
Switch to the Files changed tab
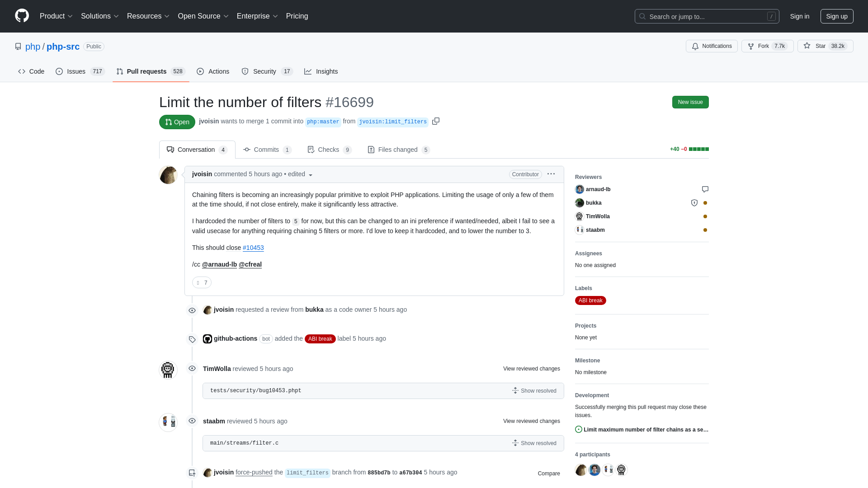tap(399, 150)
